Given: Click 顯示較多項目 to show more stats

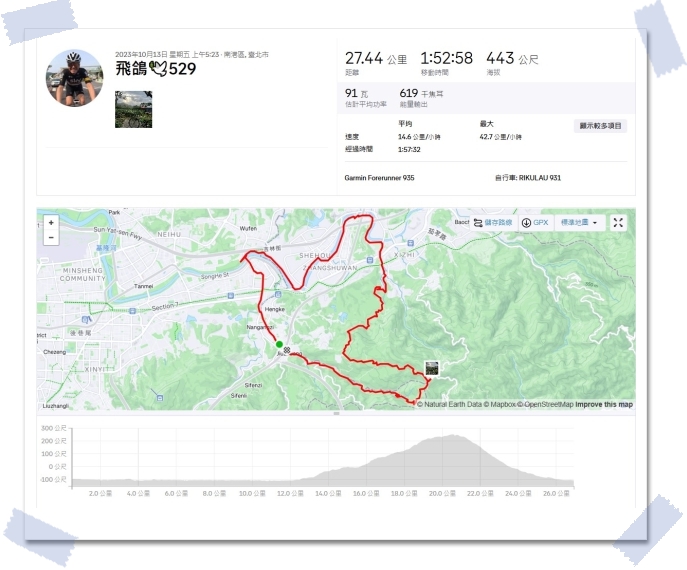Looking at the screenshot, I should point(600,126).
